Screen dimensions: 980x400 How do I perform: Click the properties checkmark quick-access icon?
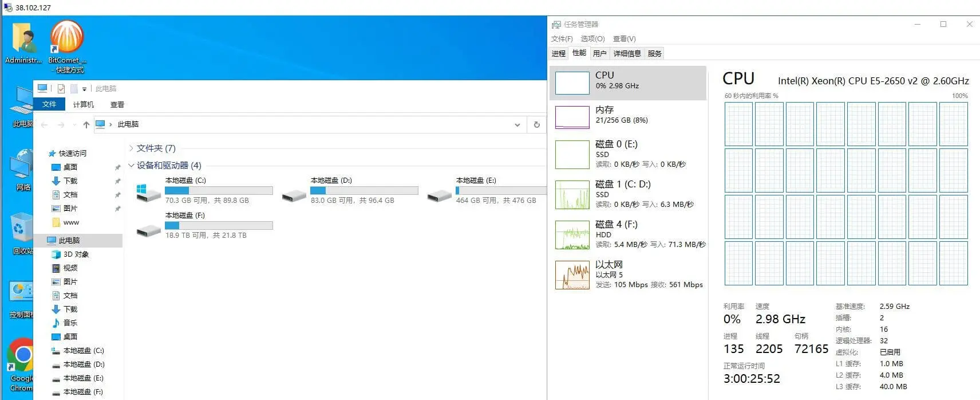tap(61, 89)
